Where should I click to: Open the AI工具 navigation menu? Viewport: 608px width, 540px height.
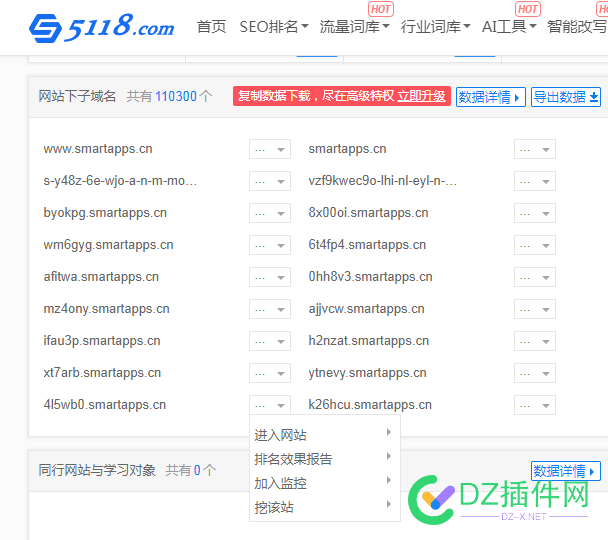(x=509, y=27)
